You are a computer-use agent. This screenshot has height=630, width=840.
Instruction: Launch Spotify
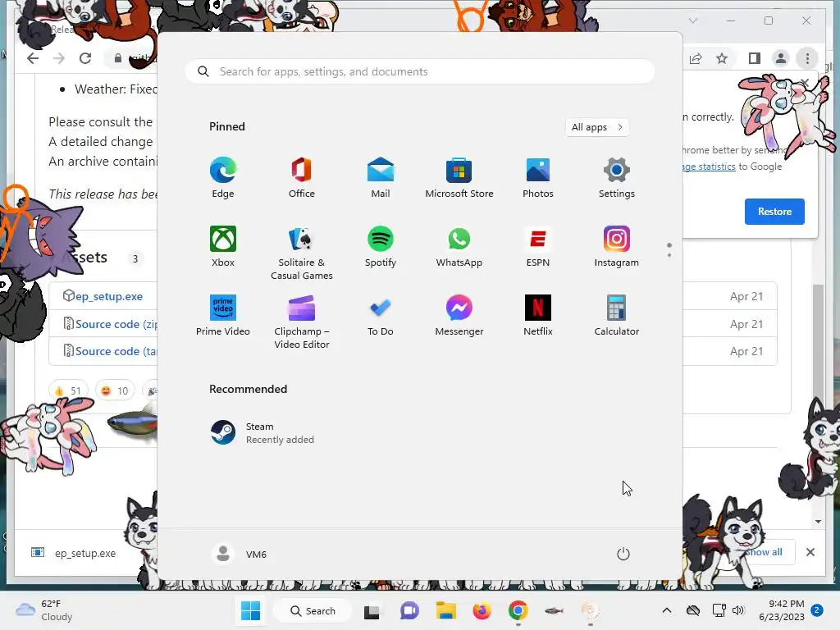[381, 246]
